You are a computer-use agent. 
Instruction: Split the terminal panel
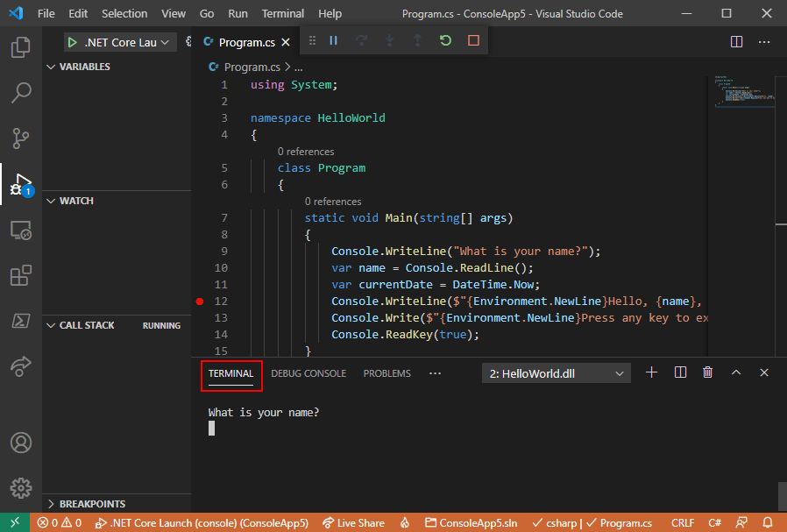click(x=680, y=372)
